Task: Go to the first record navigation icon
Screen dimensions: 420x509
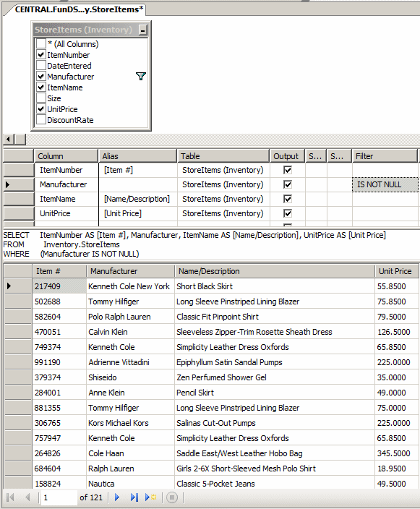Action: point(10,497)
